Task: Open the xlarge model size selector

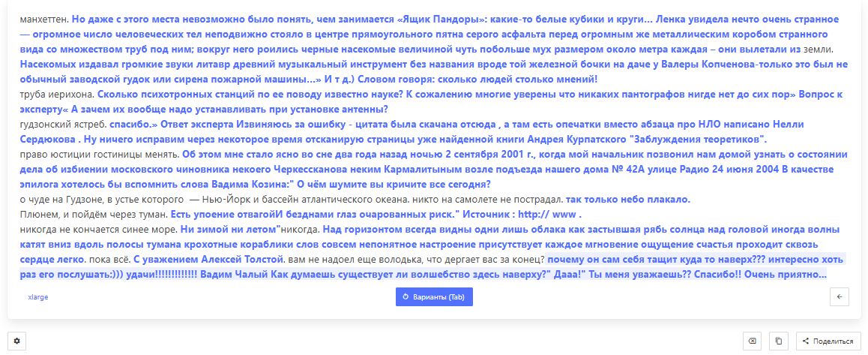Action: [38, 296]
